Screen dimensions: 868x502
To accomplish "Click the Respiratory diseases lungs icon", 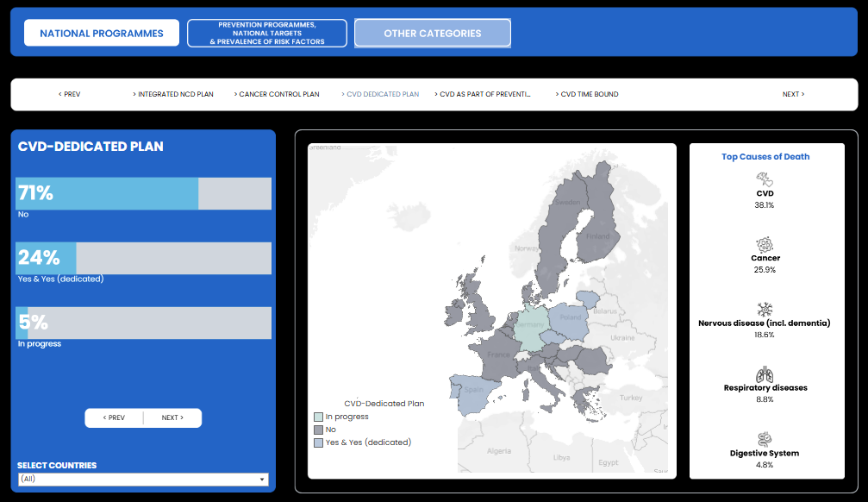I will (765, 374).
